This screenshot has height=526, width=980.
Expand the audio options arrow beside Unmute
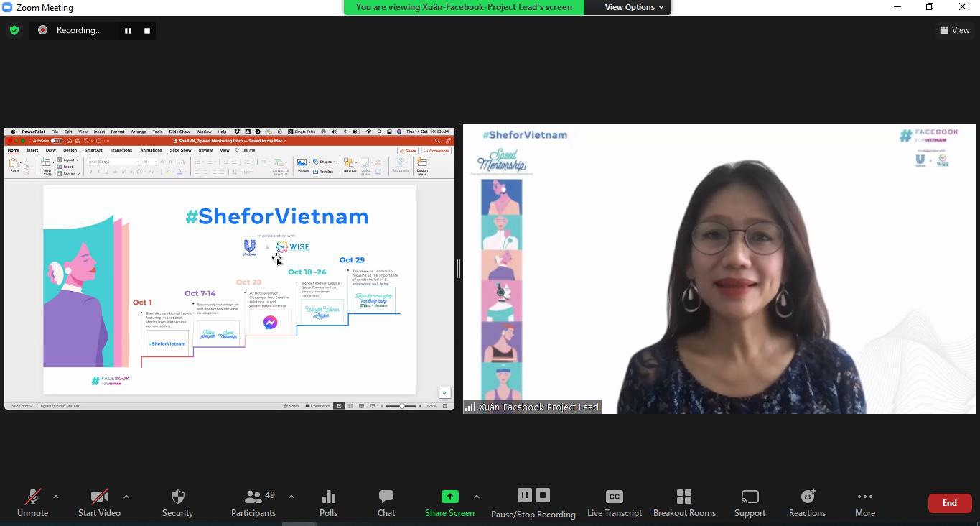click(x=56, y=497)
